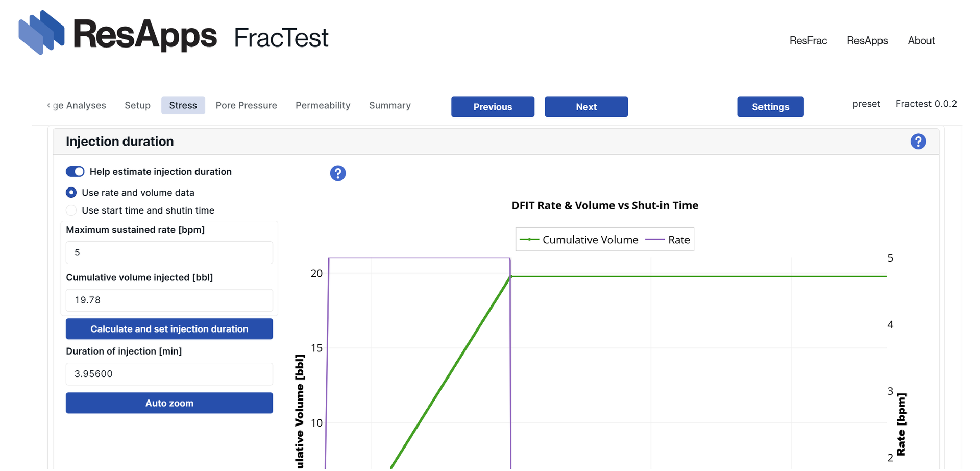Click the Auto zoom button
980x471 pixels.
click(169, 403)
